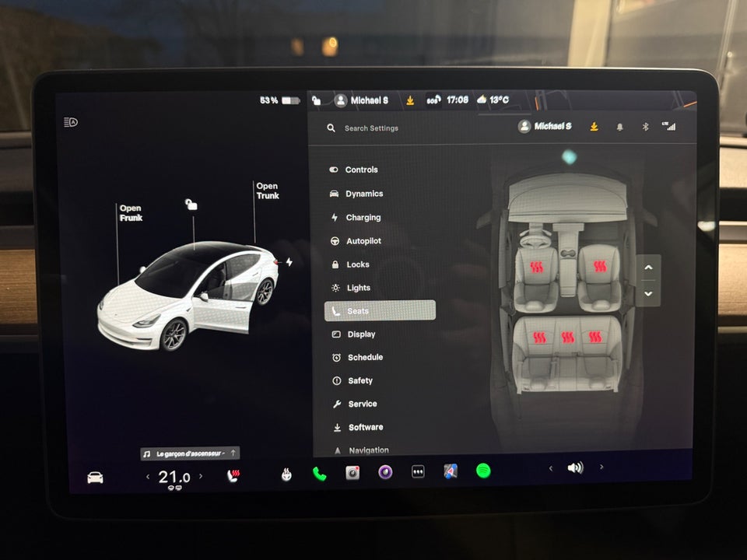Click the Search Settings input field
This screenshot has width=747, height=560.
(x=373, y=128)
